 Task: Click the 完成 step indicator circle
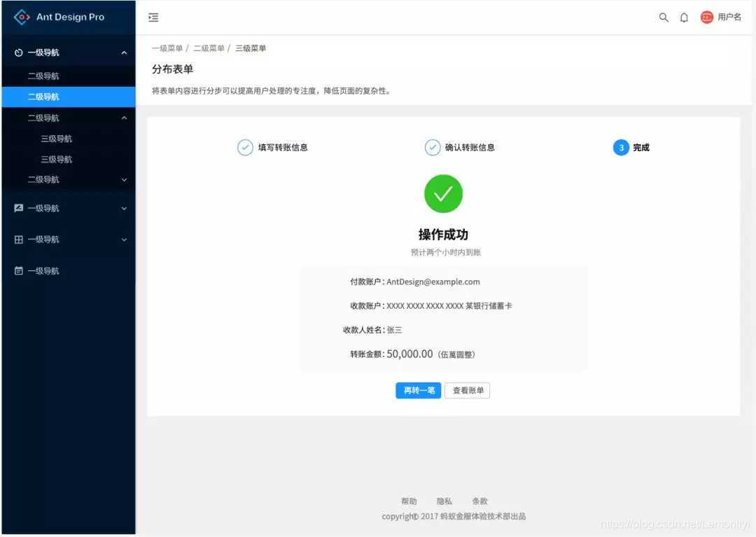click(621, 147)
